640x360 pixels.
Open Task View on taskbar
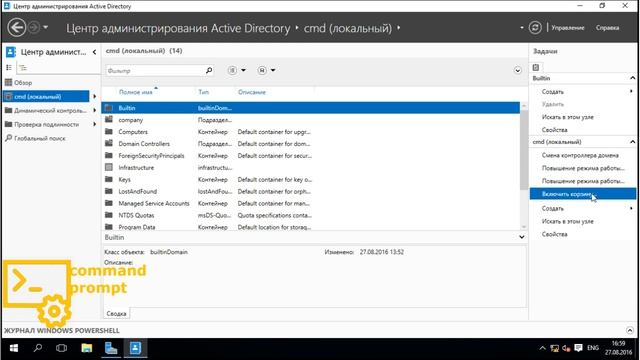point(62,348)
